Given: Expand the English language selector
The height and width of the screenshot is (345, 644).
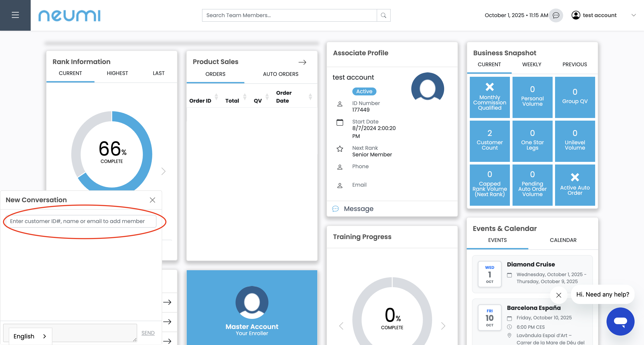Looking at the screenshot, I should point(30,336).
